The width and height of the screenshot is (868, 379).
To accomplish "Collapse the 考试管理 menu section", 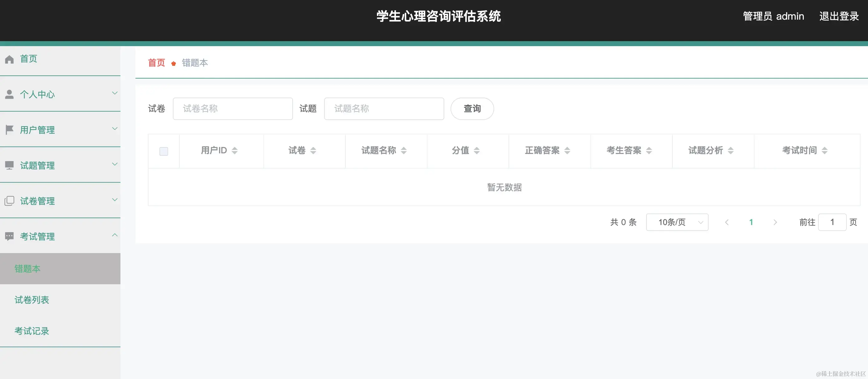I will (x=115, y=235).
